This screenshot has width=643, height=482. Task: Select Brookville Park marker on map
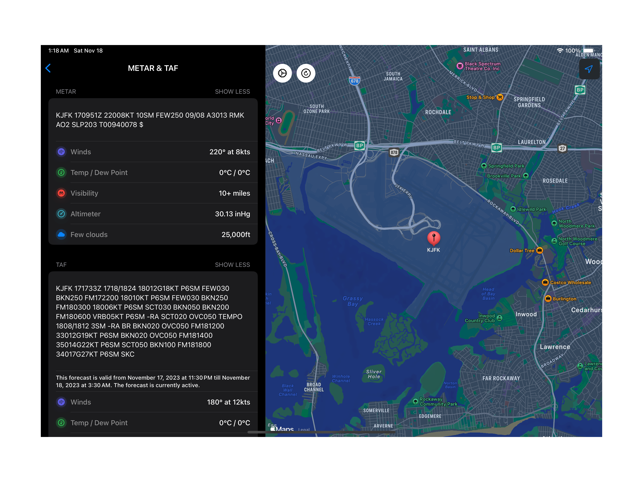[x=526, y=176]
